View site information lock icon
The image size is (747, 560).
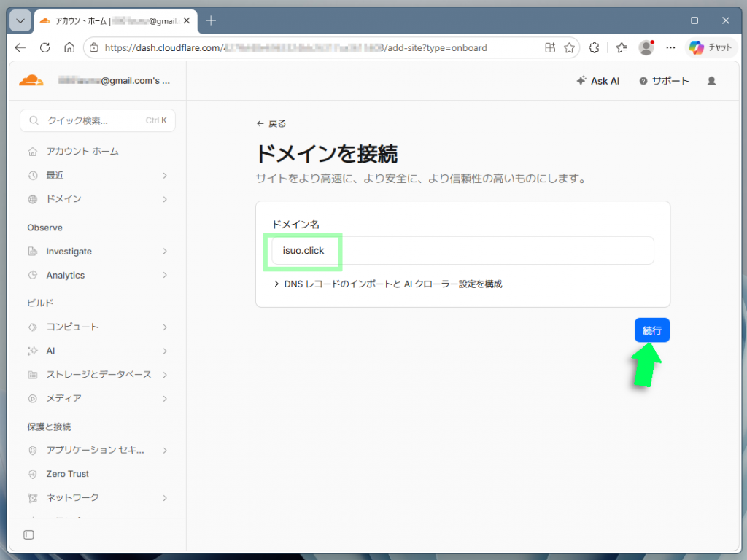coord(94,47)
